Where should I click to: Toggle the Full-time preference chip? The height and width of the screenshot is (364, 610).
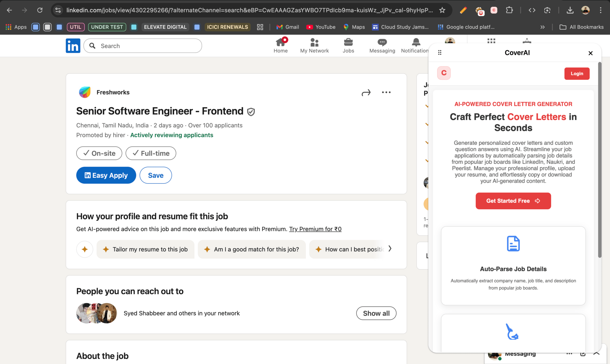[151, 153]
